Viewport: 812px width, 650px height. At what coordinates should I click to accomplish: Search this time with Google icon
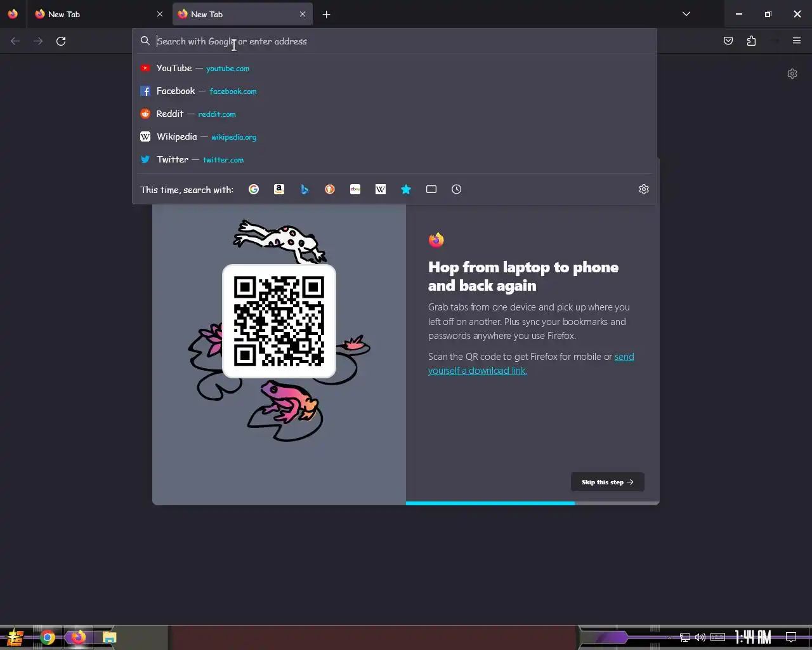pyautogui.click(x=254, y=189)
